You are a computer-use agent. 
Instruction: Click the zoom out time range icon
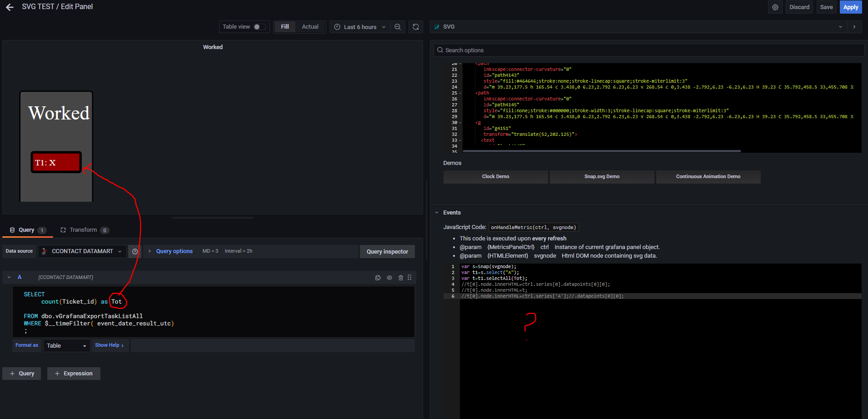click(x=398, y=27)
